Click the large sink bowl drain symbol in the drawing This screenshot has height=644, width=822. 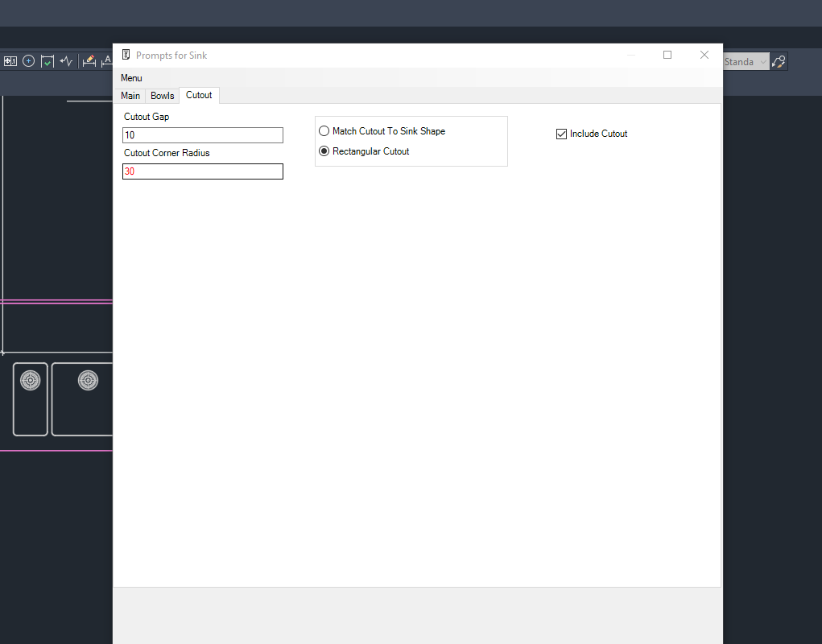(x=88, y=381)
